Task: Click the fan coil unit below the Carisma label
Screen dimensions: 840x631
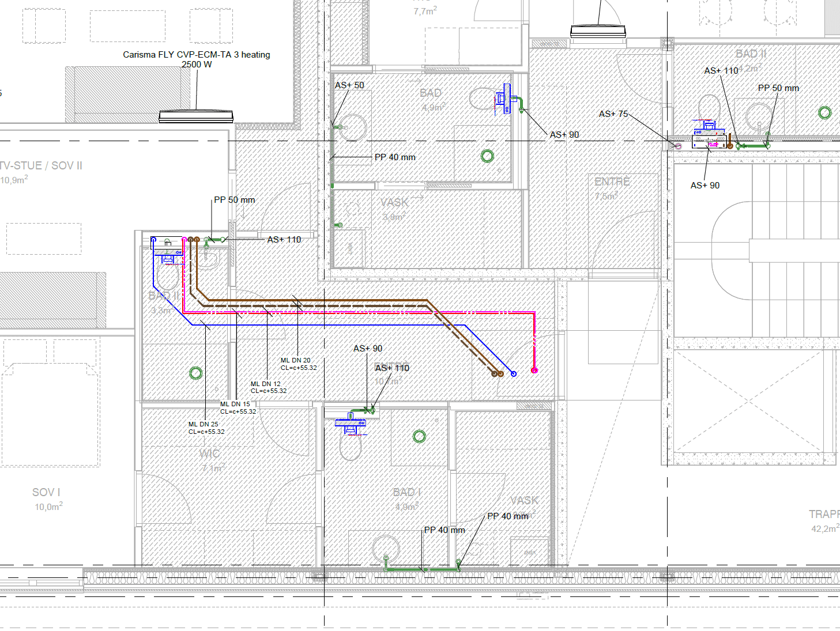Action: click(x=196, y=116)
